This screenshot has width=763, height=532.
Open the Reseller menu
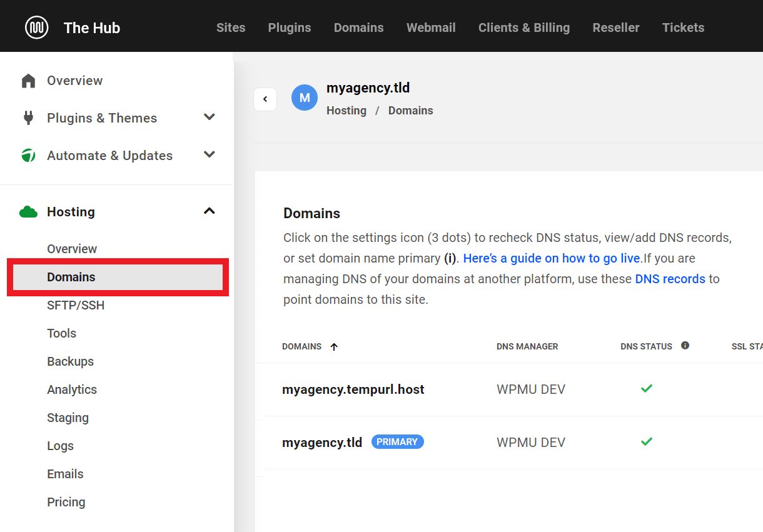click(616, 28)
